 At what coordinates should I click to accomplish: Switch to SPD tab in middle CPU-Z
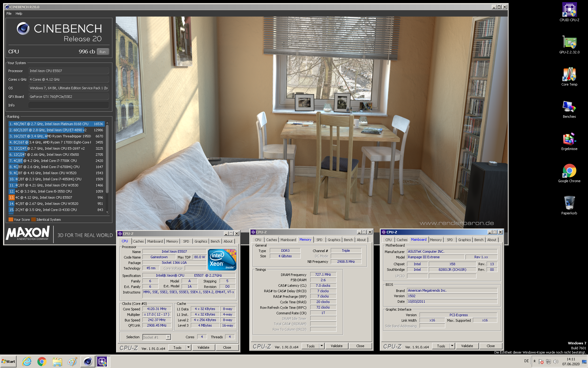319,240
